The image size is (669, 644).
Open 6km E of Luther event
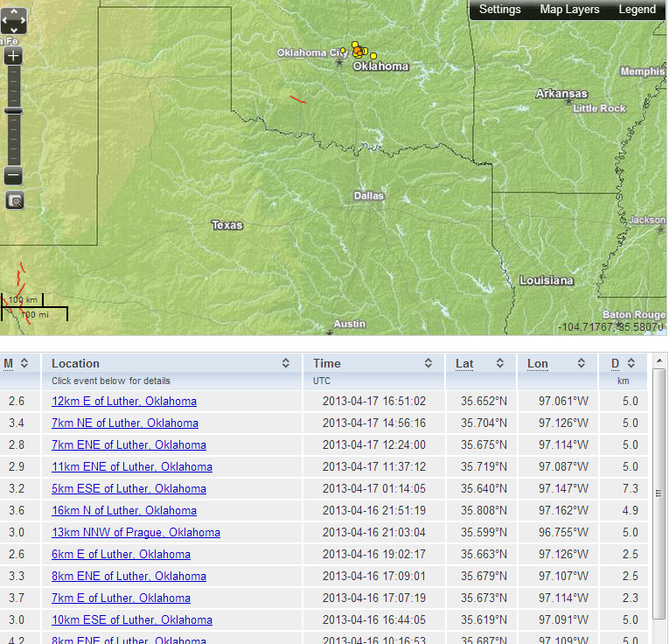coord(122,554)
